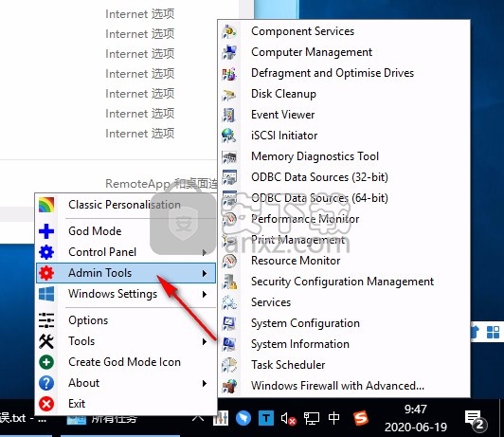Open ODBC Data Sources (64-bit)

tap(344, 198)
